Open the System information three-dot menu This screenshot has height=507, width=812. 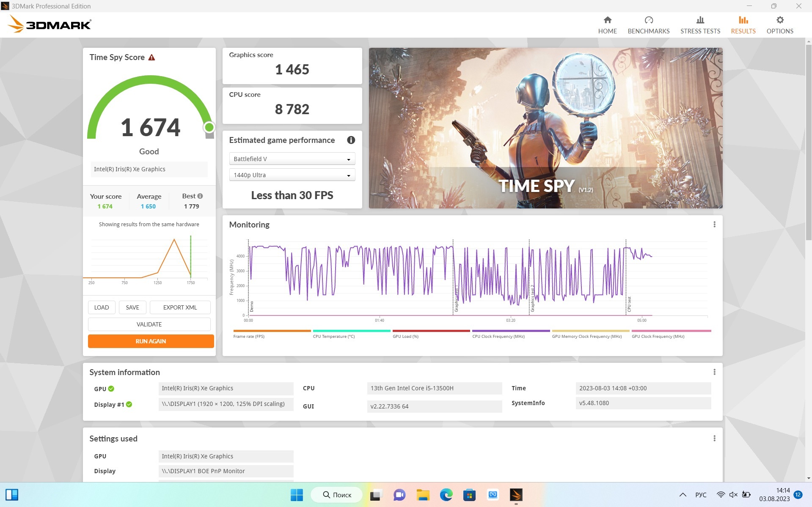(x=714, y=372)
